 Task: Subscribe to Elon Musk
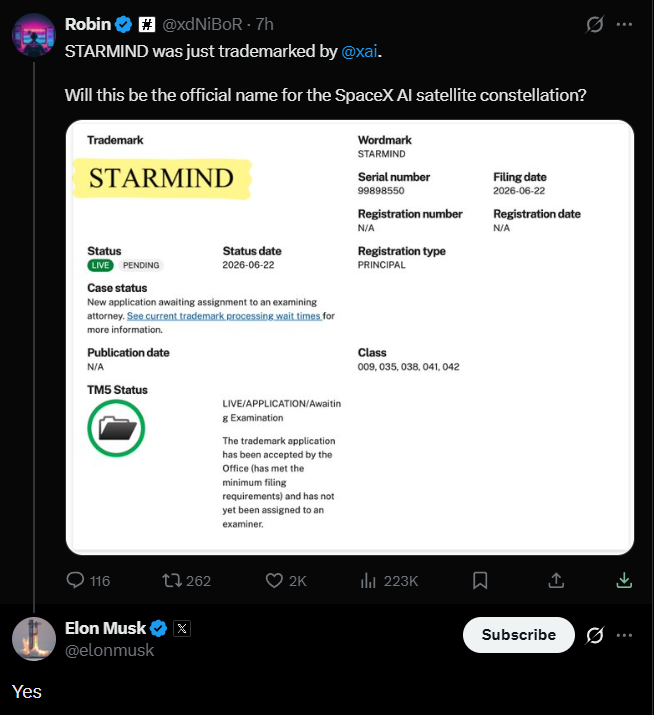pos(519,635)
